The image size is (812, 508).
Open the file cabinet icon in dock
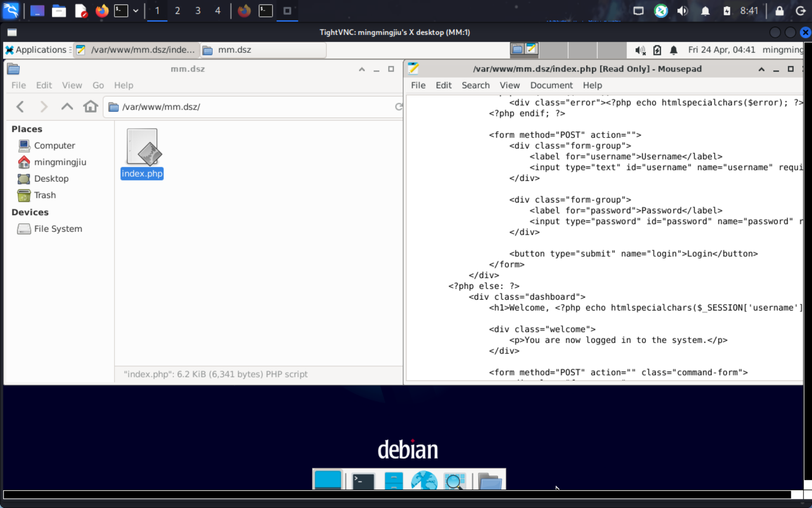pos(394,481)
